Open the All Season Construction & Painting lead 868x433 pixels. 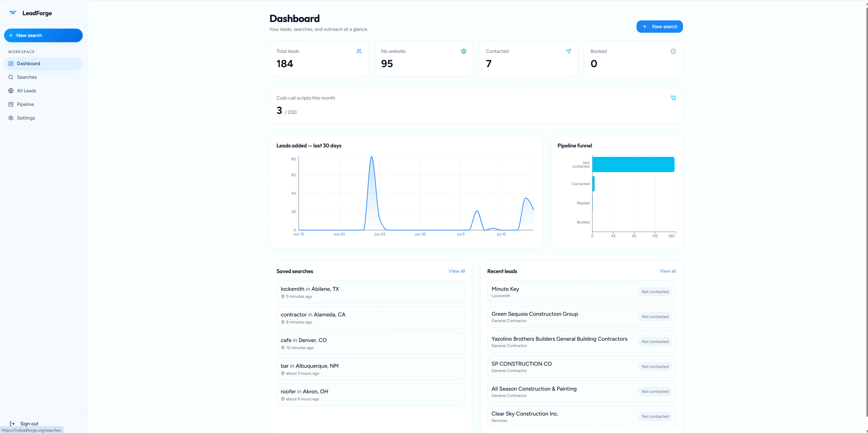581,391
